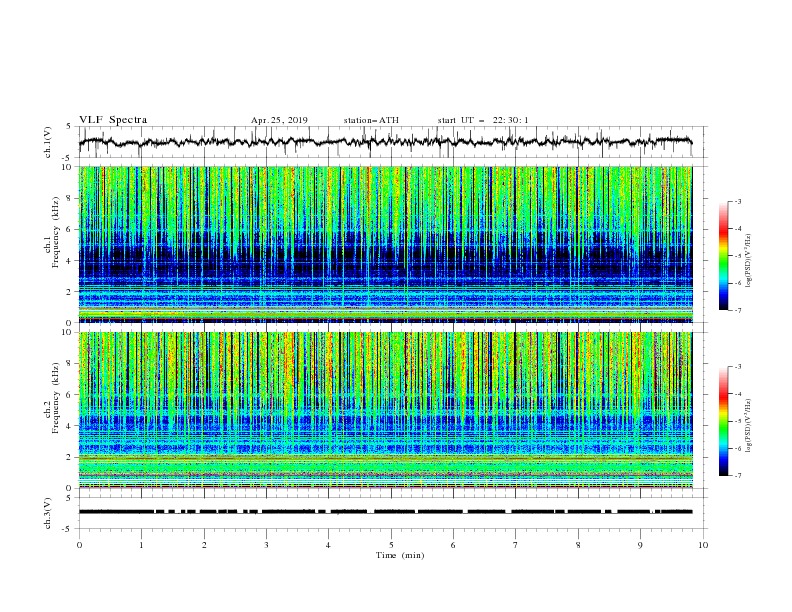Click the time axis tick label '3'
Screen dimensions: 792x612
coord(266,545)
